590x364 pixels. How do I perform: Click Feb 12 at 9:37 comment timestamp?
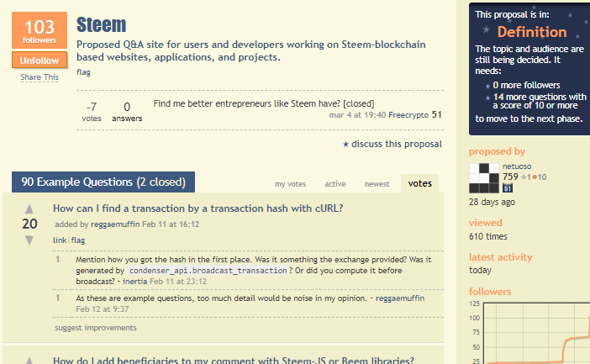tap(103, 309)
